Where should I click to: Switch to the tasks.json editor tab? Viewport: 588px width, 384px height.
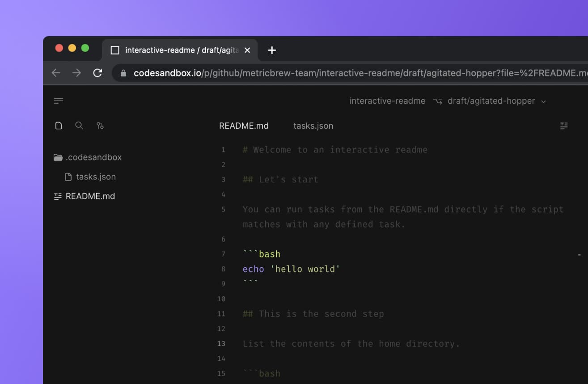[313, 126]
